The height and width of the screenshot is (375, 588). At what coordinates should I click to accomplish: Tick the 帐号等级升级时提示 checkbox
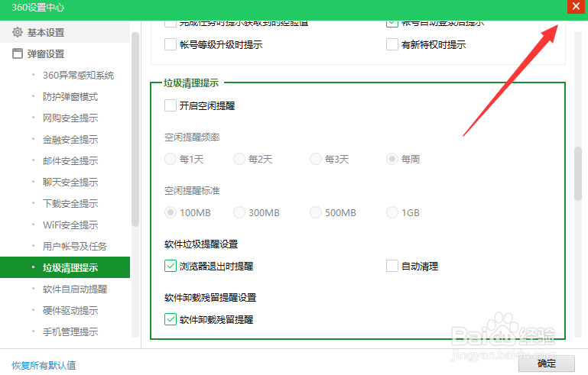pos(171,44)
